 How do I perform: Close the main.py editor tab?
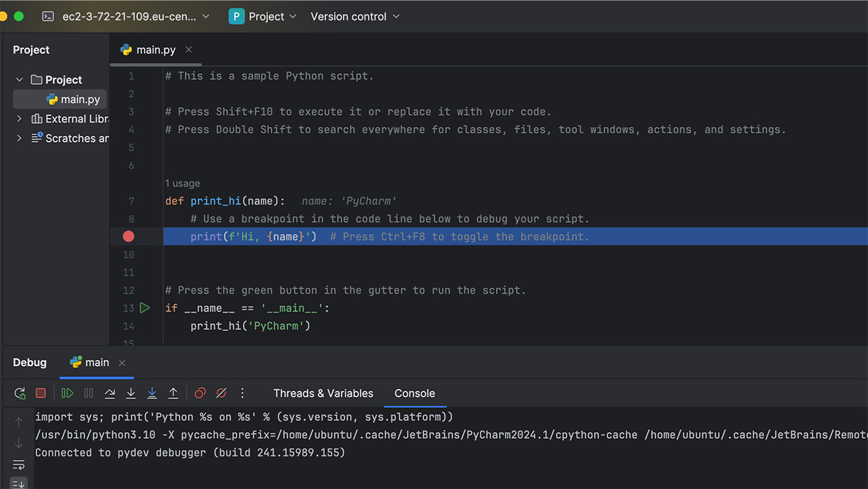pos(189,50)
